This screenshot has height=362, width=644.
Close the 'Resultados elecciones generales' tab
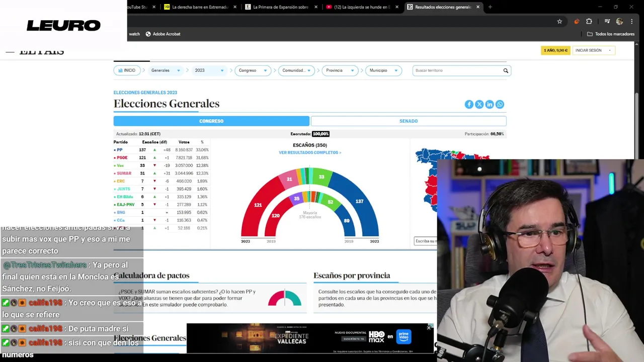[x=478, y=7]
